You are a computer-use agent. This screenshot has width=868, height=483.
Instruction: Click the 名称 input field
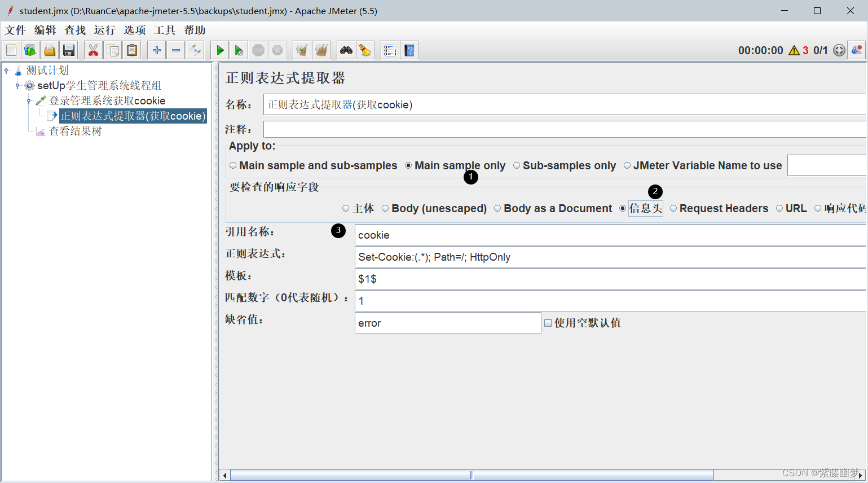click(x=565, y=104)
